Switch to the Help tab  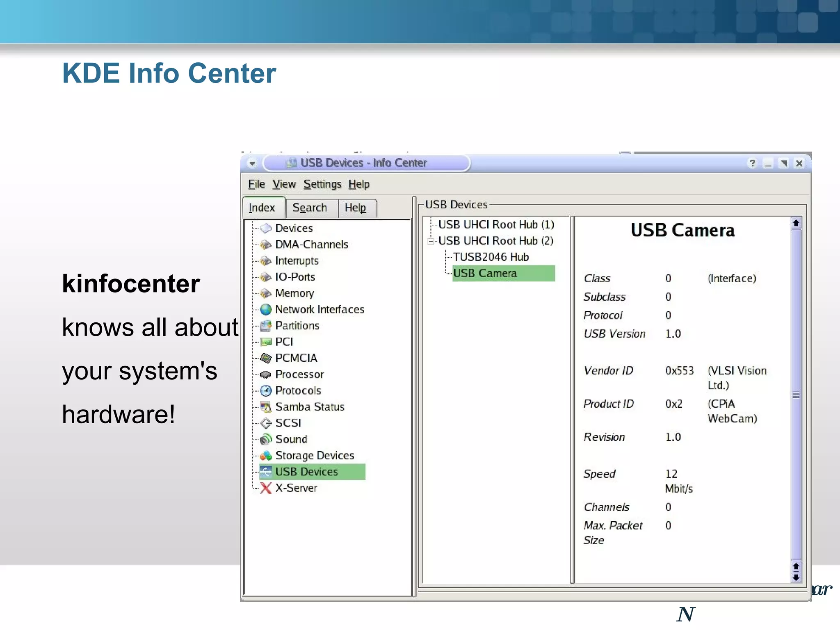pos(357,208)
